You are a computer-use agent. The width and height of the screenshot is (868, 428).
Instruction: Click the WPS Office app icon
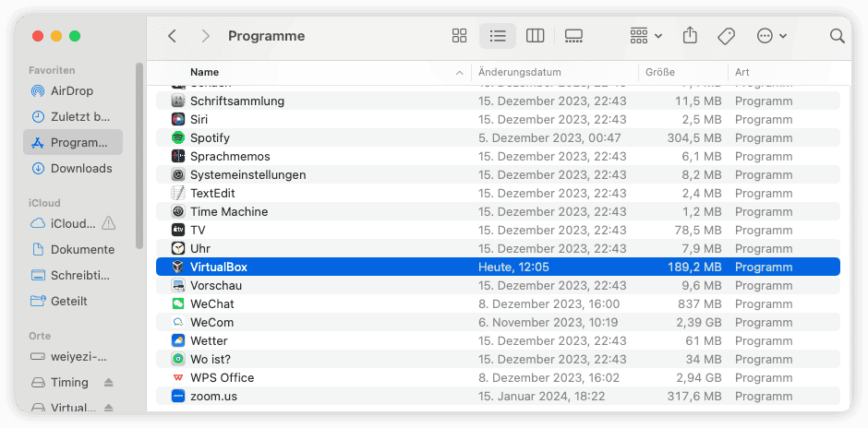177,377
